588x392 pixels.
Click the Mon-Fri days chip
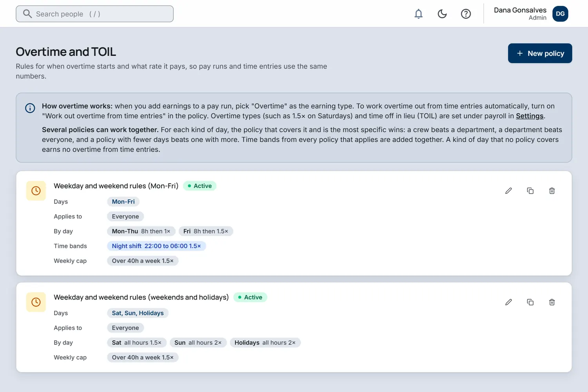(123, 202)
